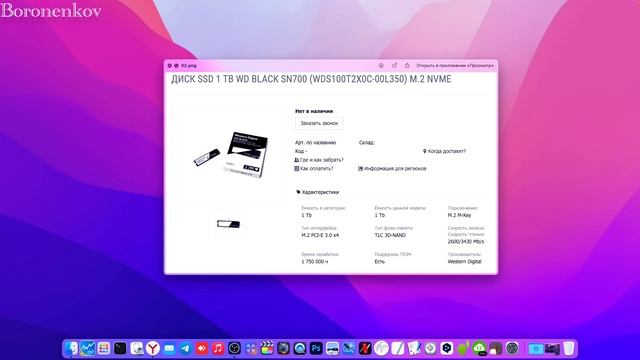Click the 'M.2 M-Key' connection value

tap(459, 215)
